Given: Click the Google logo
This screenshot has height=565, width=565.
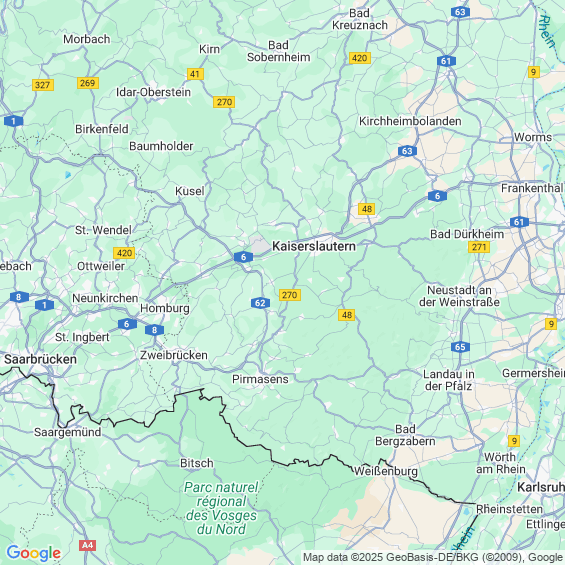Looking at the screenshot, I should (x=34, y=553).
